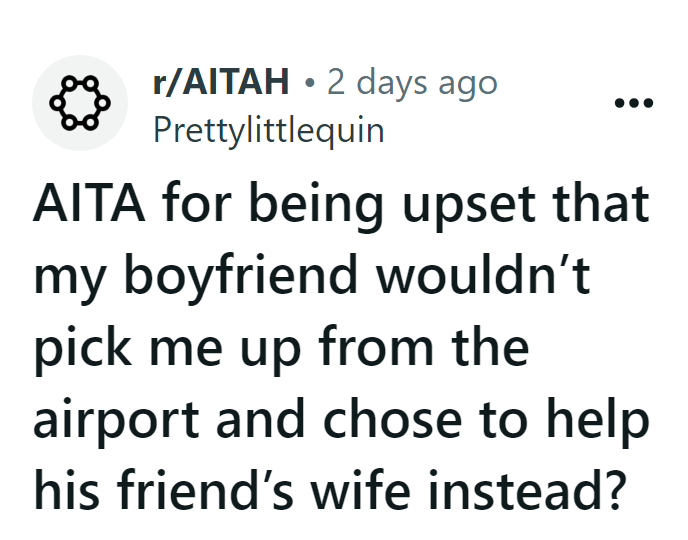Click the '2 days ago' timestamp
This screenshot has width=688, height=540.
pyautogui.click(x=412, y=84)
